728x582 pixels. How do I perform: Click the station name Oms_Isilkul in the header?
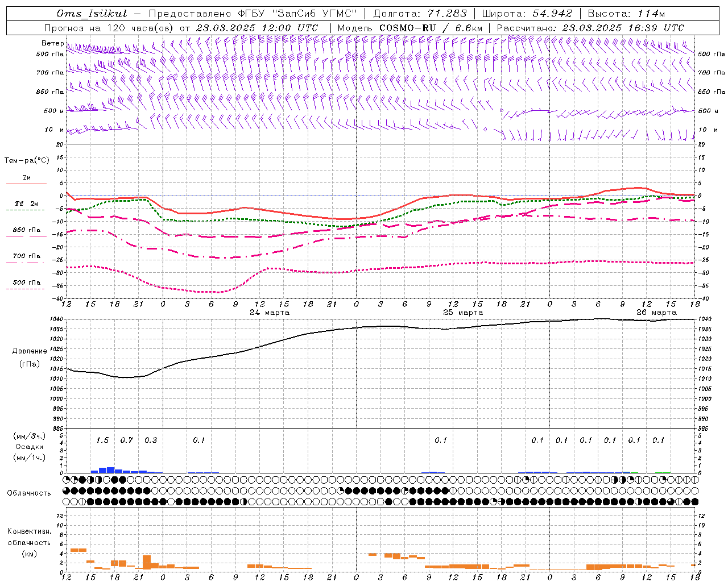click(92, 14)
